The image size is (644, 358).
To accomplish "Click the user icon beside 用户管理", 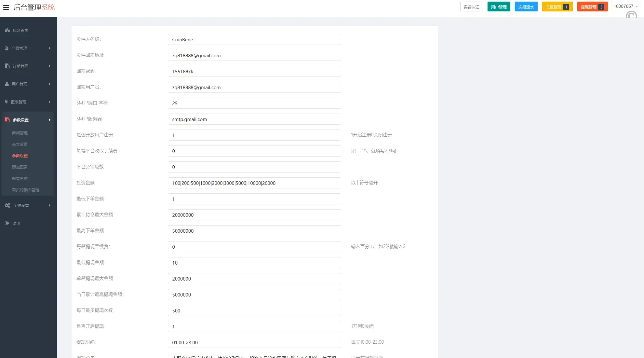I will coord(7,84).
